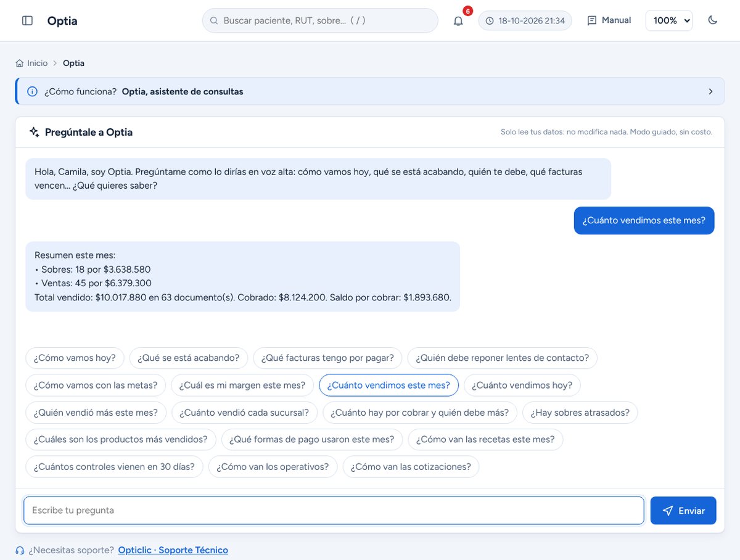This screenshot has height=560, width=740.
Task: Ask ¿Qué facturas tengo por pagar?
Action: pyautogui.click(x=327, y=358)
